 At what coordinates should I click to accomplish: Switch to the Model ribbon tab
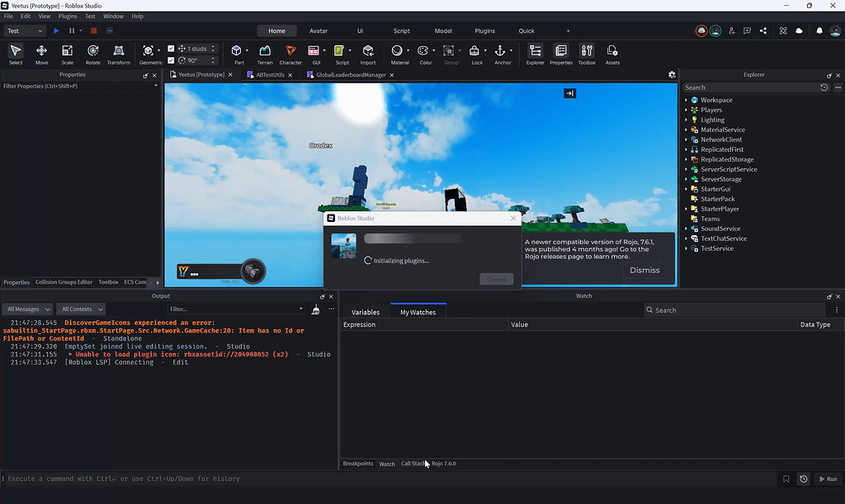click(x=443, y=31)
